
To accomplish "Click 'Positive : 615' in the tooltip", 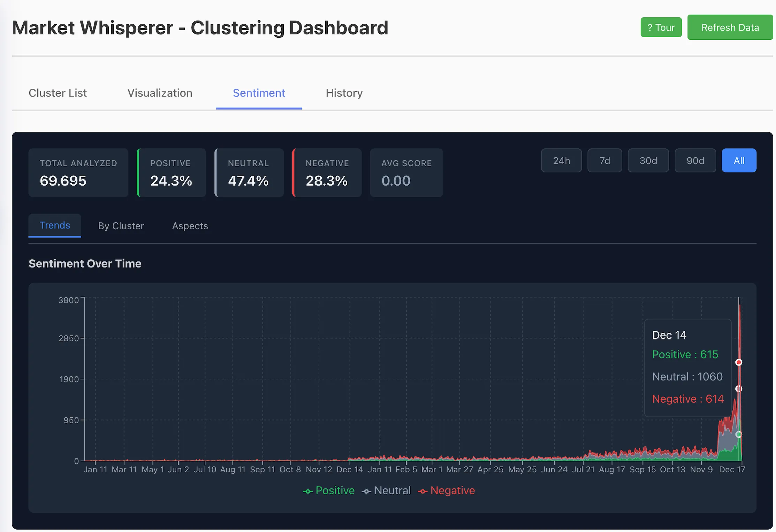I will click(685, 355).
